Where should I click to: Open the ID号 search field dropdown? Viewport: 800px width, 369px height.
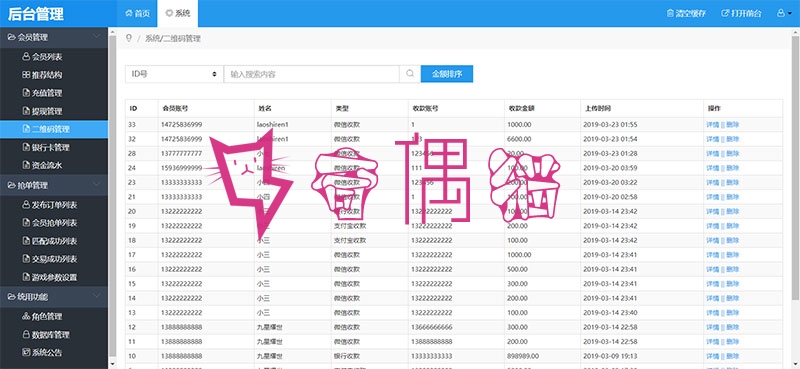174,73
